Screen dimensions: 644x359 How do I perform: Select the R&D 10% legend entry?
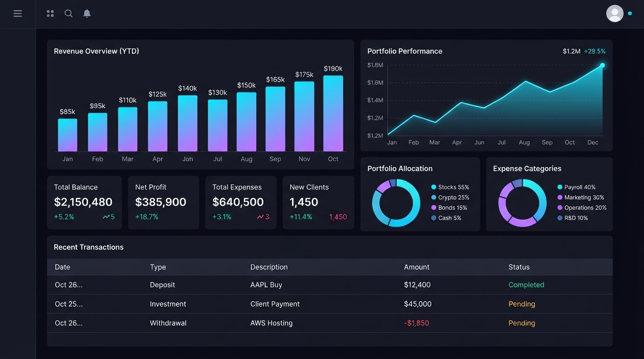573,218
